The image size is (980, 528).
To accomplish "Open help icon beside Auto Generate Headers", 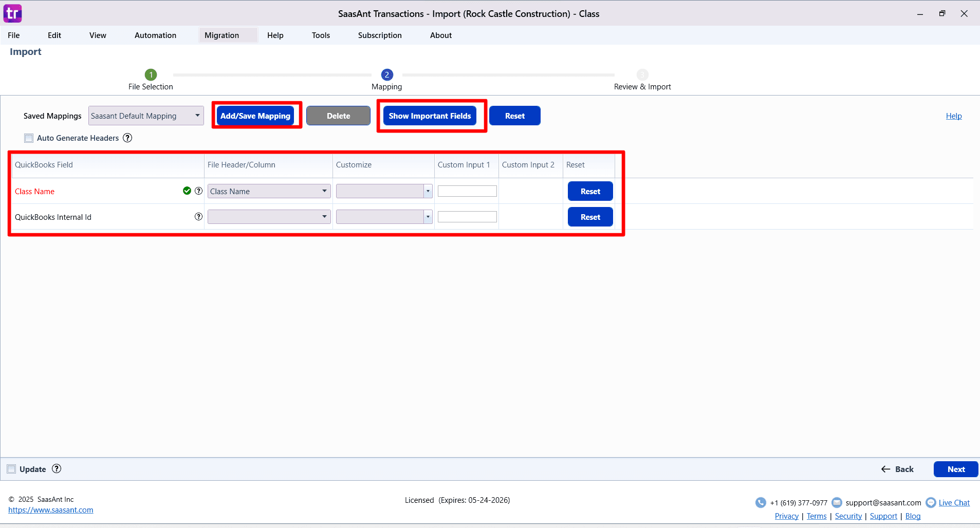I will pos(127,138).
